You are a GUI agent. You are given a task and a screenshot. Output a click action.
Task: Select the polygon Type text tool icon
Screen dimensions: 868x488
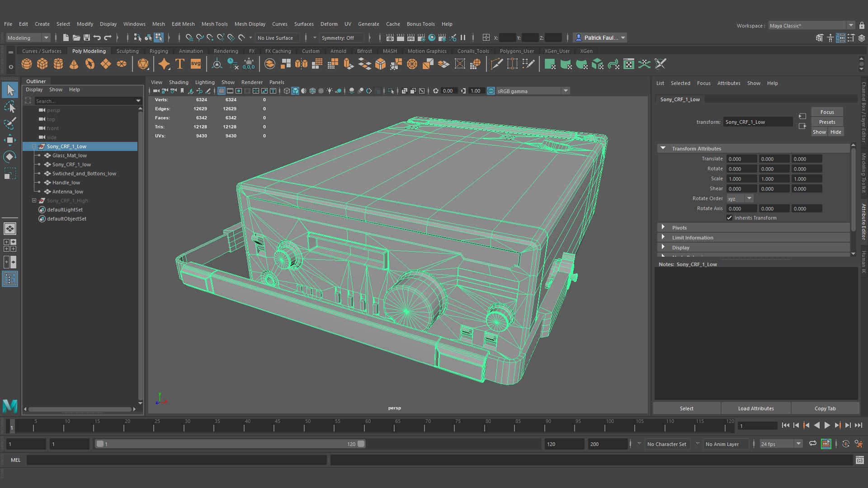180,64
